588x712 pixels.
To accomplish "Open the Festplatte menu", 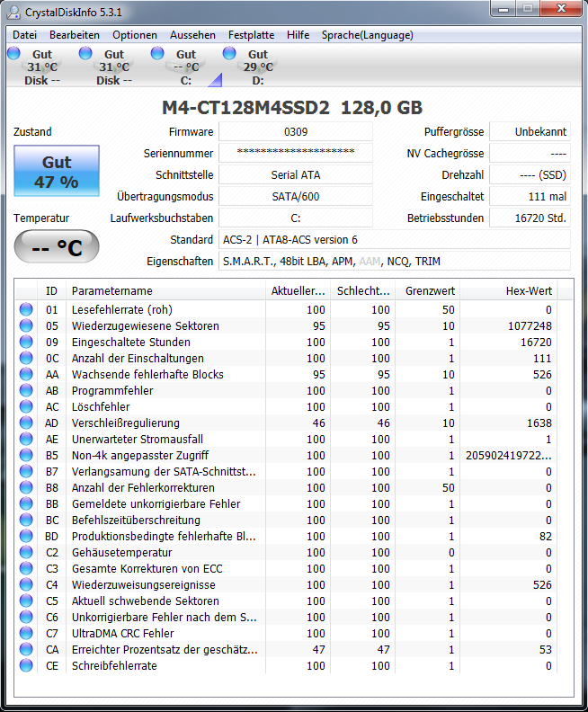I will coord(251,35).
